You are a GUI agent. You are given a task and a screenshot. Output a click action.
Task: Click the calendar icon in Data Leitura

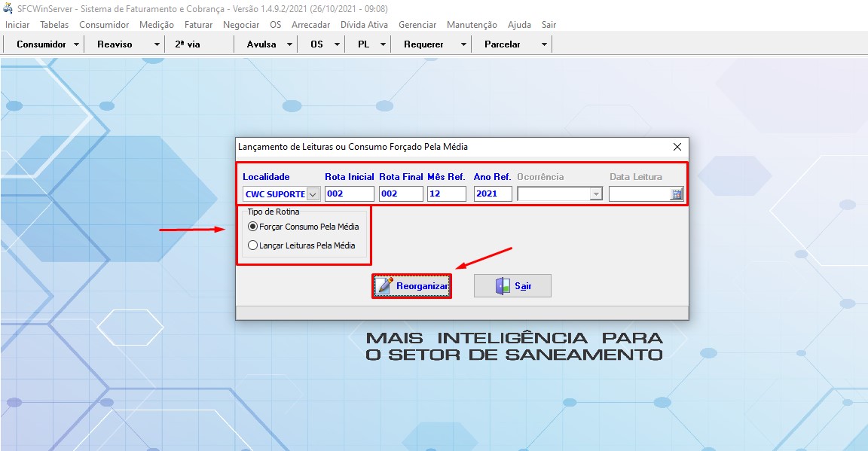tap(677, 194)
